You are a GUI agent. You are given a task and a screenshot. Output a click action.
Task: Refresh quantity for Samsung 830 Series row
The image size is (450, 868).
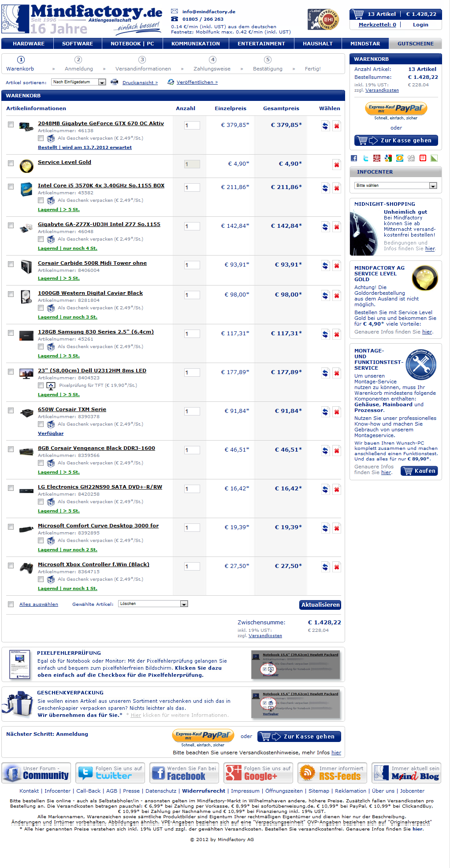pos(325,334)
